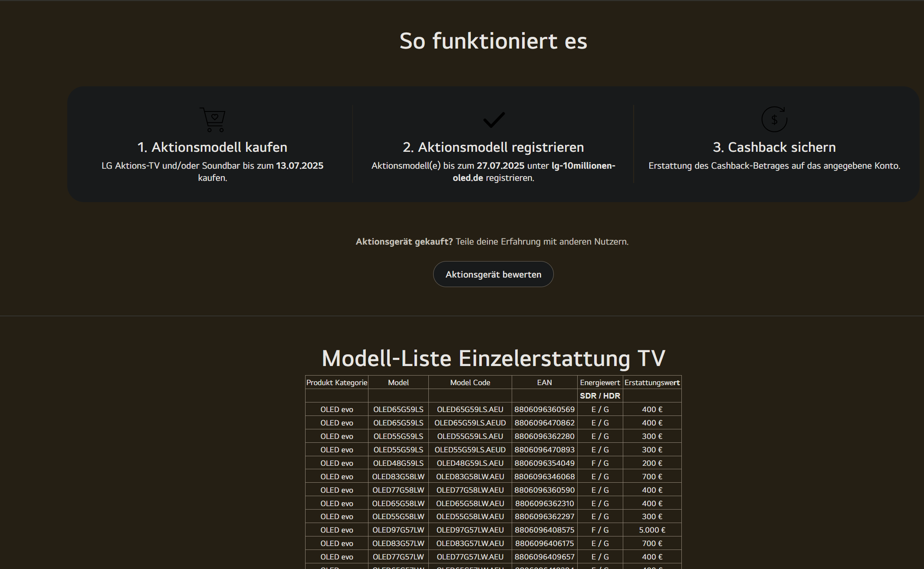This screenshot has width=924, height=569.
Task: Click the 5.000 € Erstattungswert for OLED97G57LW
Action: pyautogui.click(x=652, y=530)
